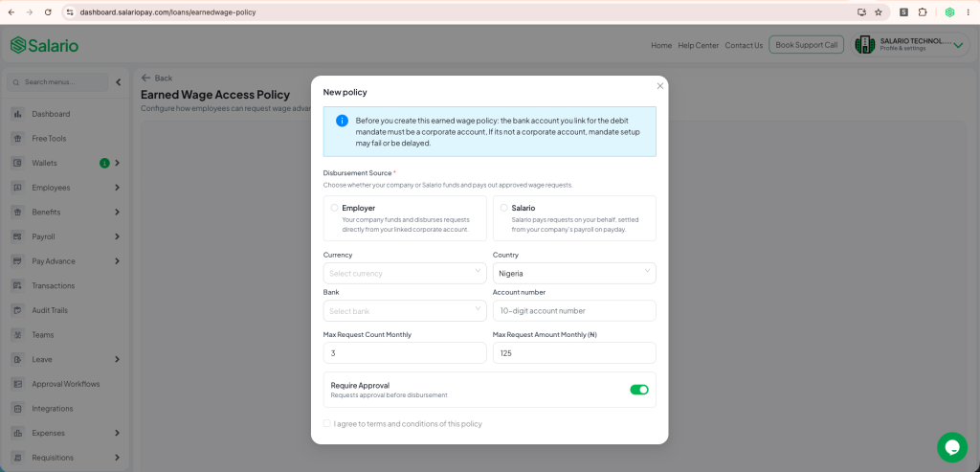Open the Select currency dropdown
This screenshot has height=472, width=980.
point(405,273)
